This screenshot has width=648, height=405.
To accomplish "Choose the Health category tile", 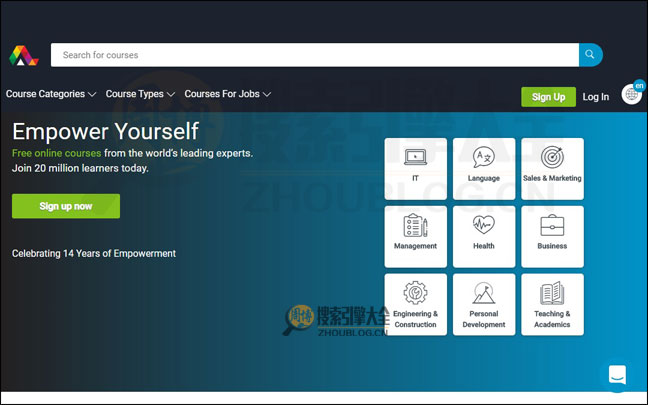I will (484, 236).
